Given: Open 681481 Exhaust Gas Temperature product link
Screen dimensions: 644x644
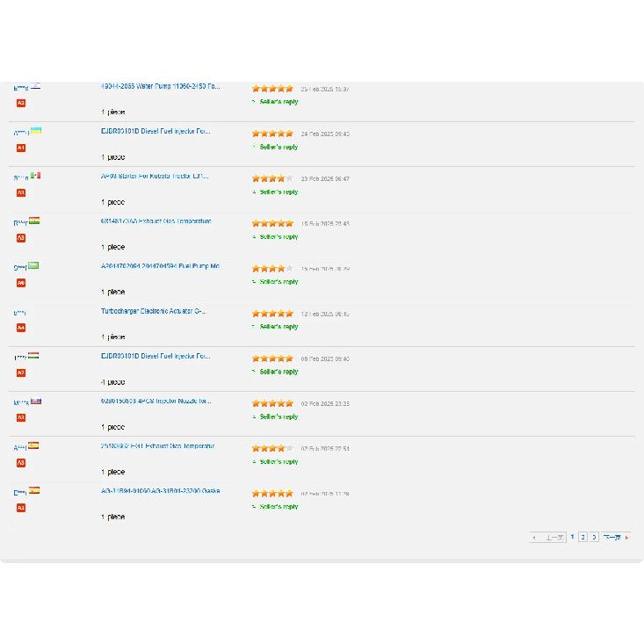Looking at the screenshot, I should coord(156,221).
